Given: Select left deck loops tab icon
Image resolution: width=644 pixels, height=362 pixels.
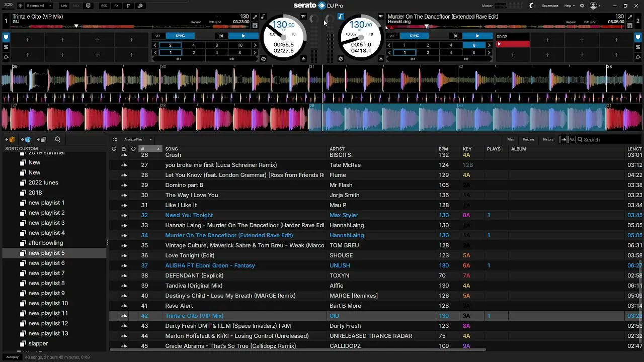Looking at the screenshot, I should pyautogui.click(x=6, y=47).
